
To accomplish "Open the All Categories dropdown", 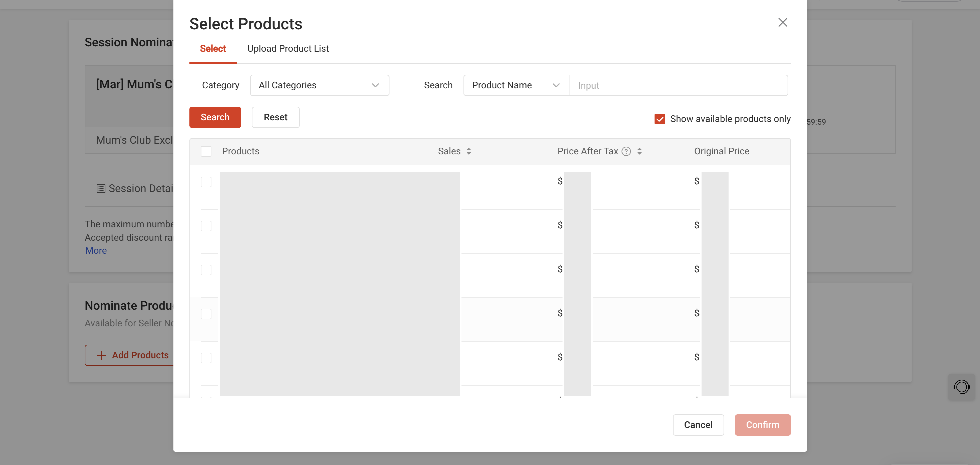I will coord(319,85).
